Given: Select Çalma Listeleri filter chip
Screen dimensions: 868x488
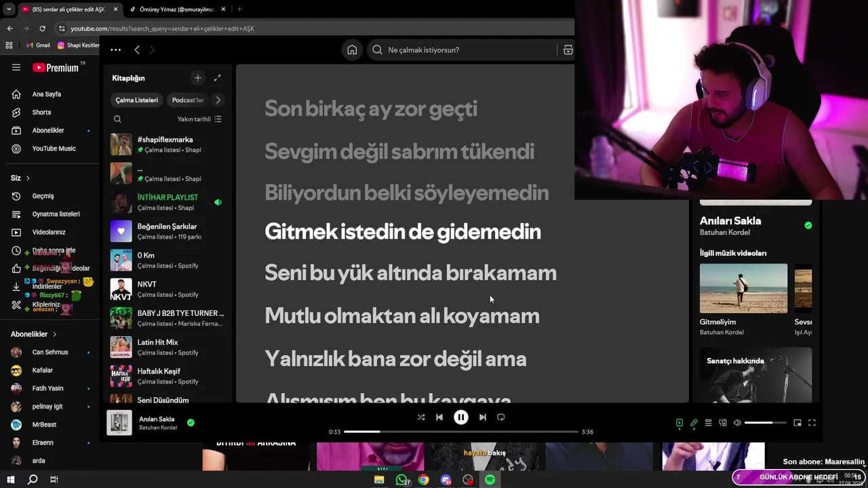Looking at the screenshot, I should coord(136,100).
